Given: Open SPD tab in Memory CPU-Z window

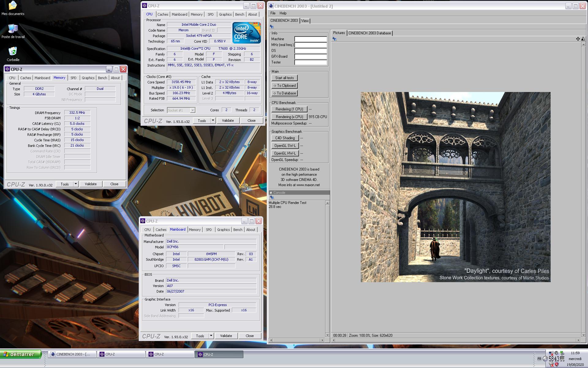Looking at the screenshot, I should point(73,78).
